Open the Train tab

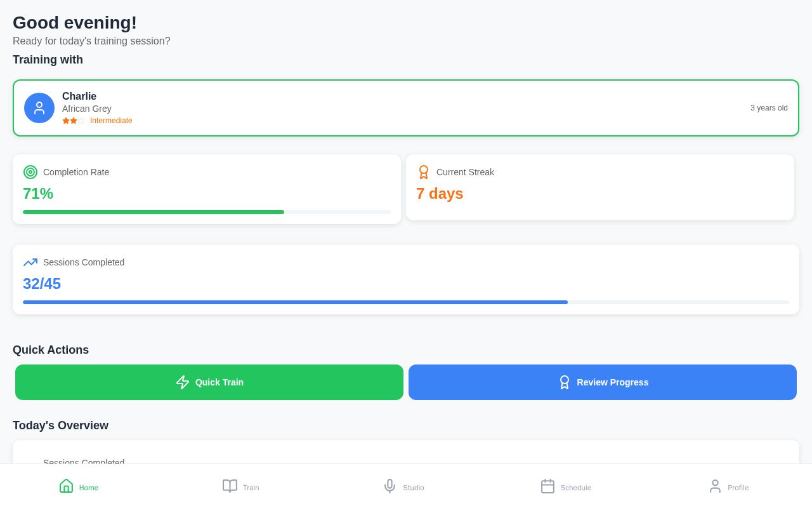240,486
